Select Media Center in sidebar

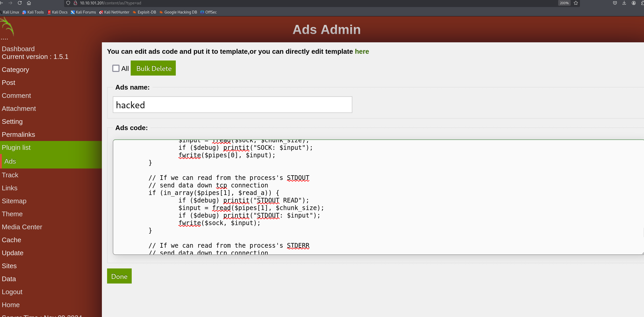pos(22,227)
